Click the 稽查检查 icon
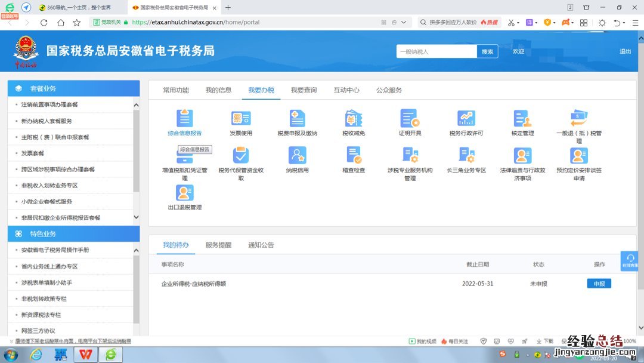 [x=354, y=156]
